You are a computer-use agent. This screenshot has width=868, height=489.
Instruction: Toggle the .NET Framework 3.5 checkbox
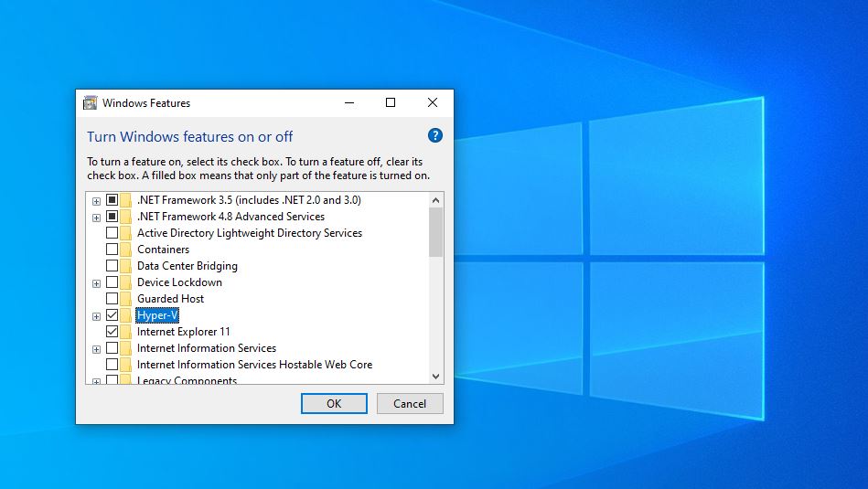pyautogui.click(x=112, y=199)
